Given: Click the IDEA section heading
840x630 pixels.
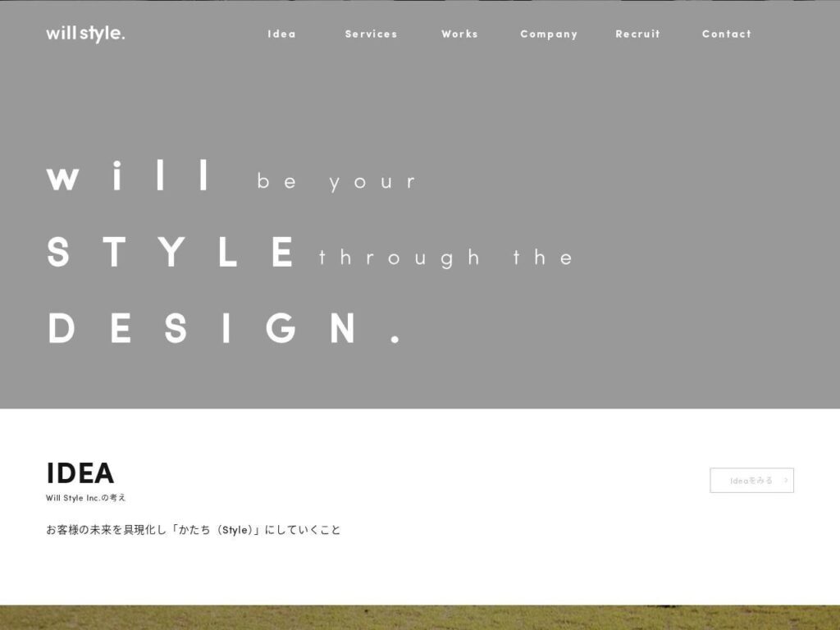Looking at the screenshot, I should (x=80, y=473).
